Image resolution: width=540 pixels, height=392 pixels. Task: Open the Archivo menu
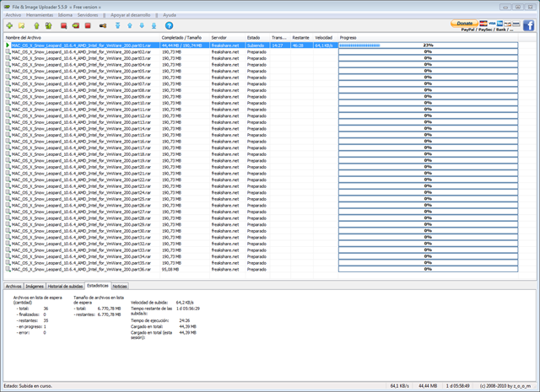coord(13,15)
